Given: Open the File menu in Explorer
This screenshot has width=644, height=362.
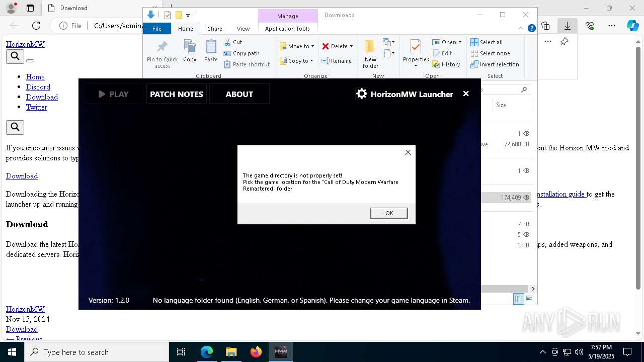Looking at the screenshot, I should 157,29.
